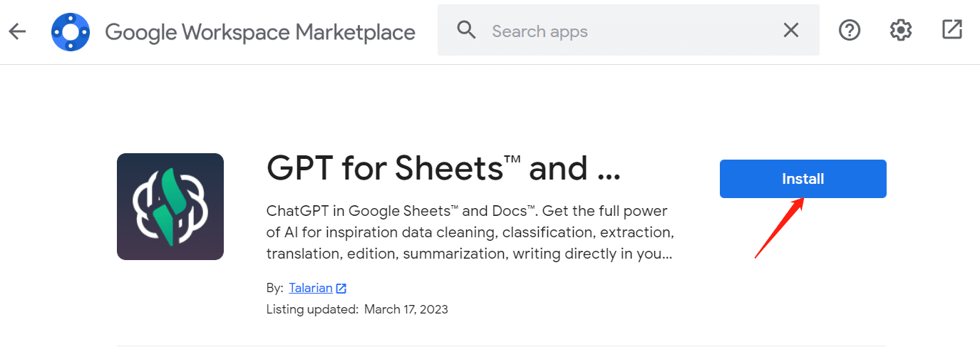Click the Listing updated label
The image size is (980, 352).
point(311,309)
